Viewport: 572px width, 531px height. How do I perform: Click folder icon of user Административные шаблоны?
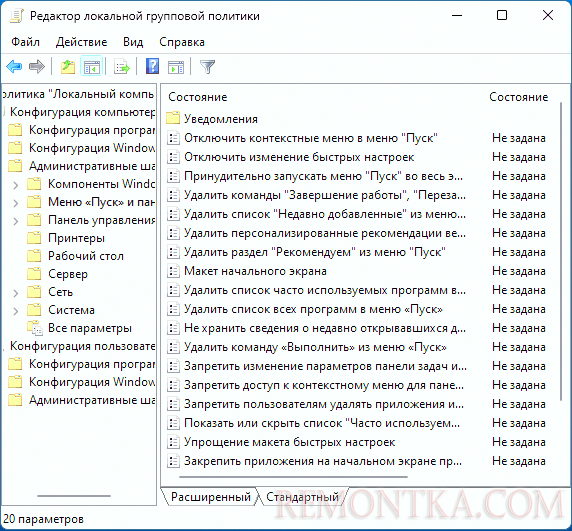pos(15,400)
